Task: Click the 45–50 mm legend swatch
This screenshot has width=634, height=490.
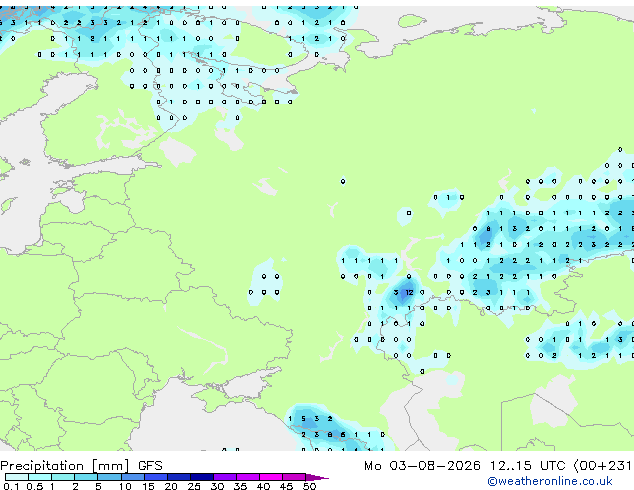Action: click(294, 477)
